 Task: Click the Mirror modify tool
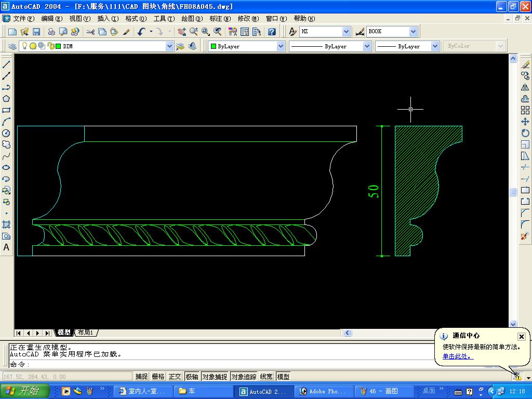point(525,87)
